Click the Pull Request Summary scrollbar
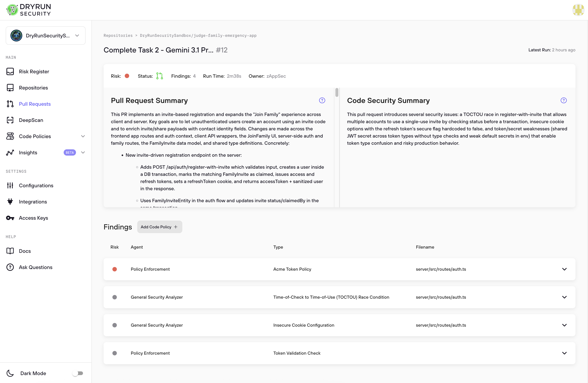Viewport: 588px width, 383px height. (x=337, y=93)
